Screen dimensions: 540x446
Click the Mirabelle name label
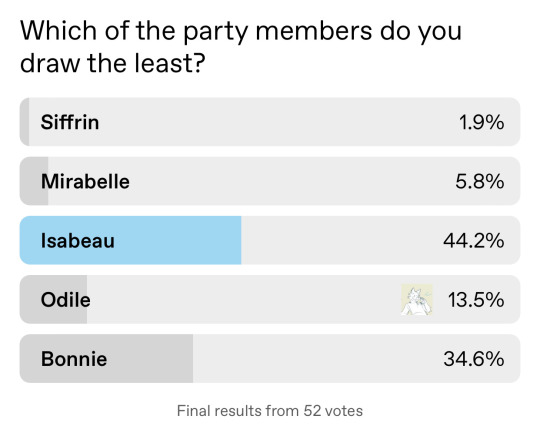coord(85,181)
